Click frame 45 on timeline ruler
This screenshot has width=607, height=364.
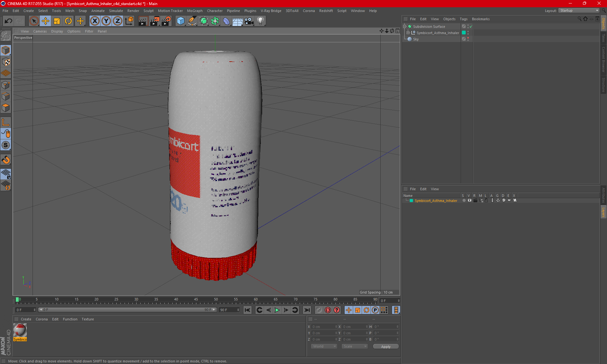click(196, 299)
